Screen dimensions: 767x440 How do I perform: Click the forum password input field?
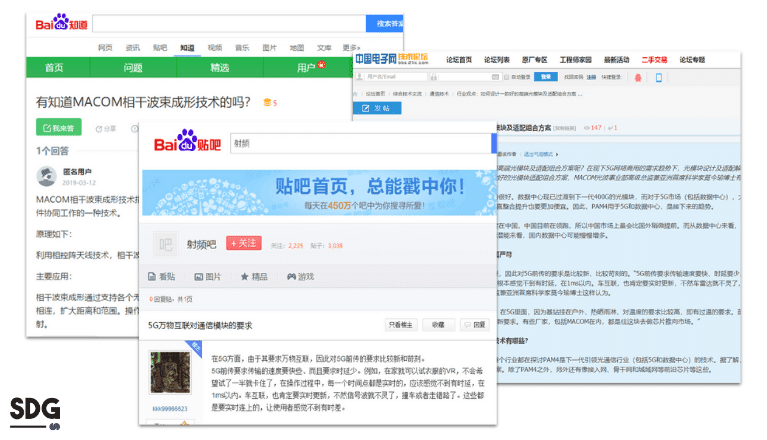[466, 77]
